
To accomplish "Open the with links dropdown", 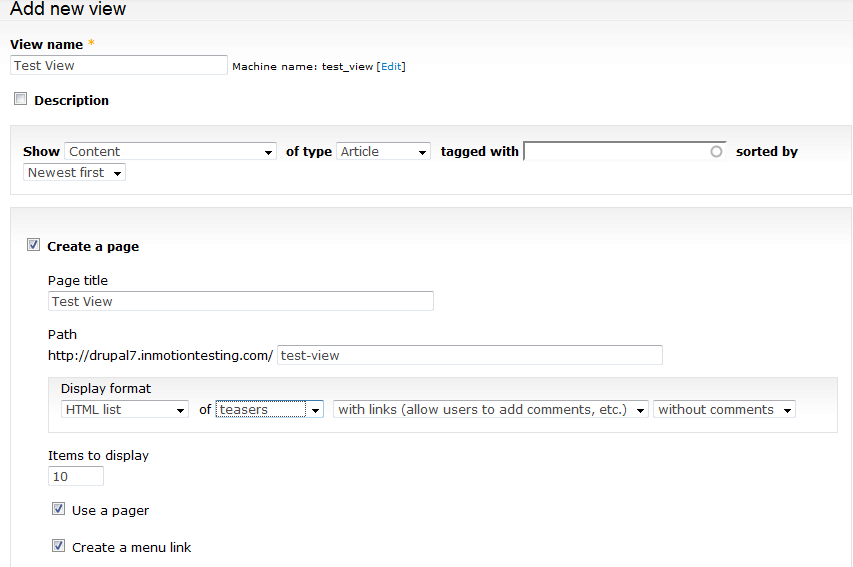I will click(x=491, y=410).
